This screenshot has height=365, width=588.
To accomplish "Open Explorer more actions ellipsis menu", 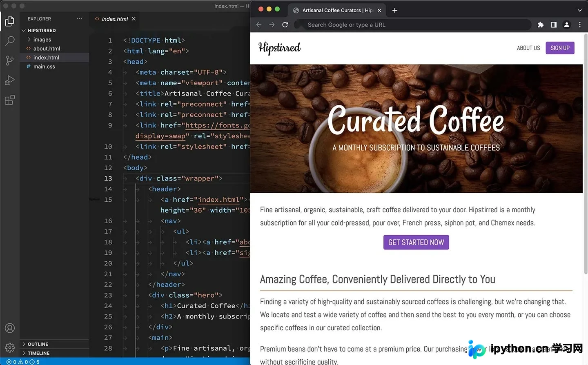I will [x=80, y=19].
